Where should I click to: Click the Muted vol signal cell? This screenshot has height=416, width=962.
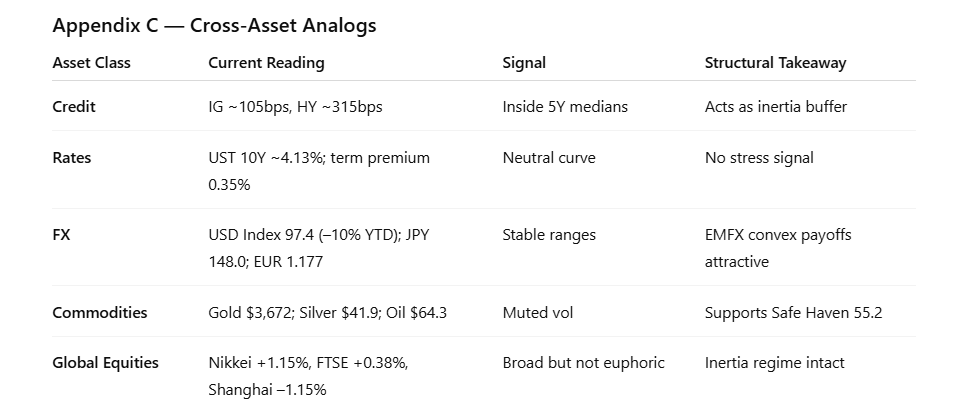[540, 312]
